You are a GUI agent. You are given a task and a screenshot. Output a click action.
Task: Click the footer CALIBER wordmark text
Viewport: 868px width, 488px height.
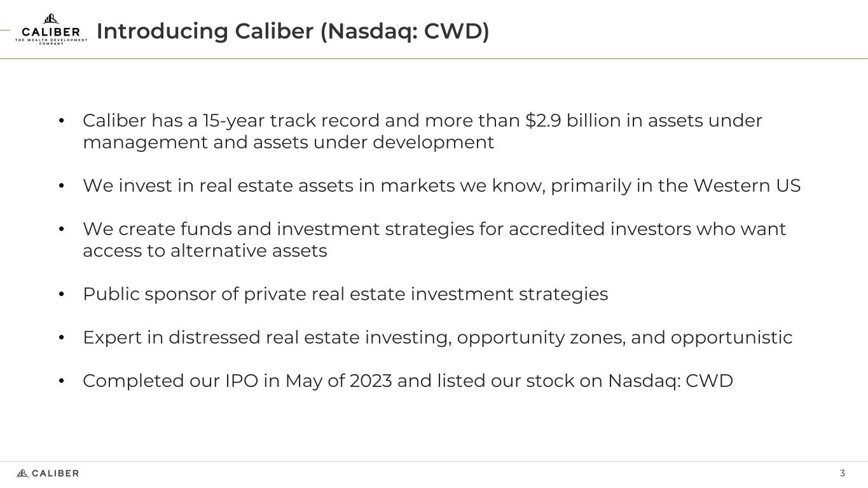[55, 473]
